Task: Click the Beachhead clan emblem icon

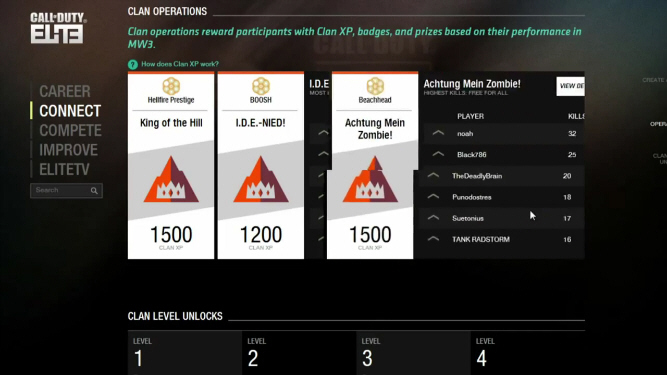Action: (375, 86)
